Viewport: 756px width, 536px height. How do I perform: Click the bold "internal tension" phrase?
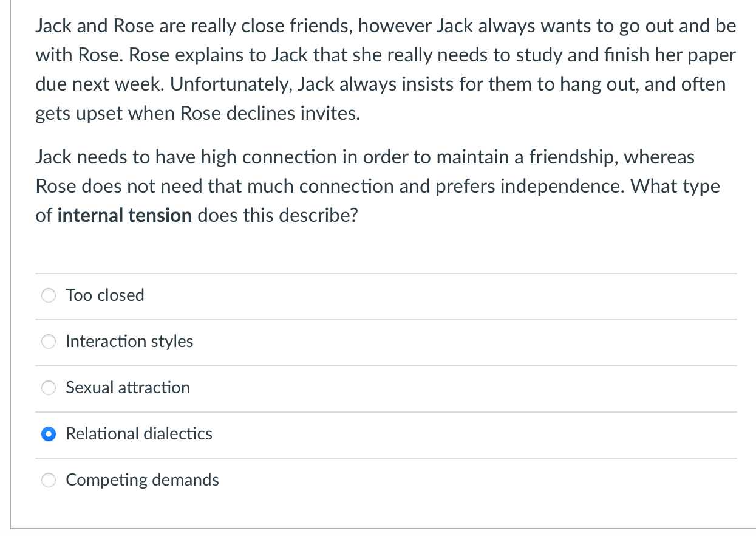124,215
